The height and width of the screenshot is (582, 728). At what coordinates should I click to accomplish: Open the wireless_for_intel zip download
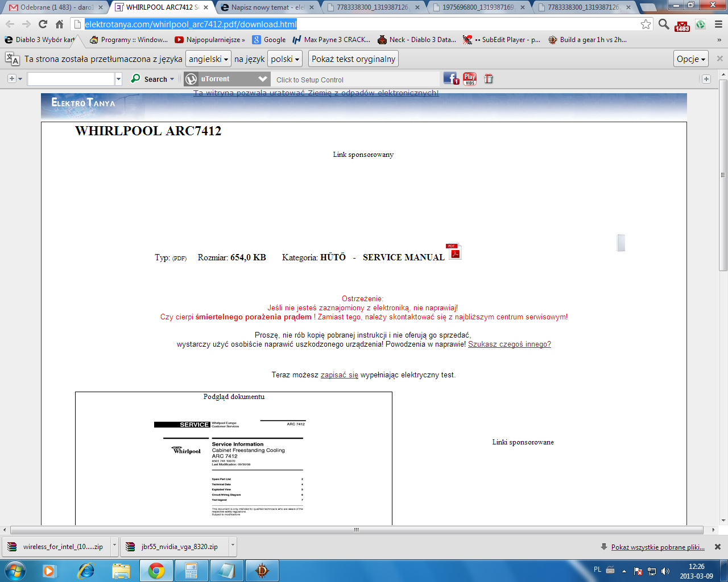coord(56,547)
